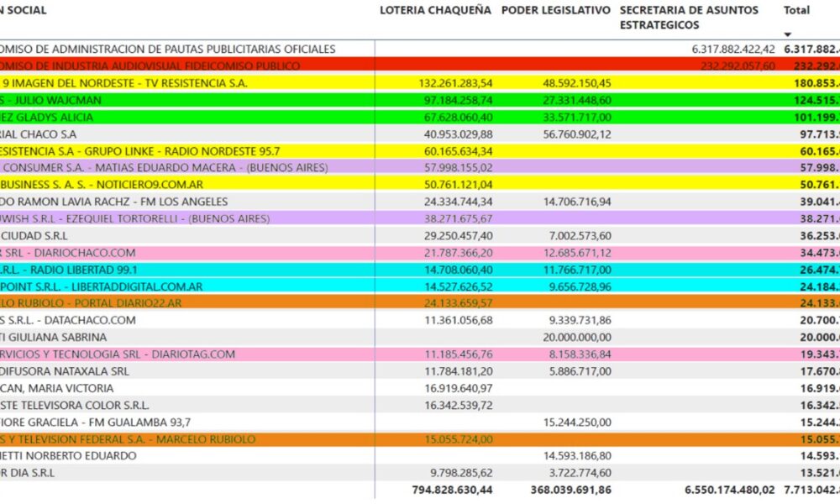Select the IMAGEN DEL NORDESTE - TV RESISTENCIA row
The image size is (840, 504).
[x=420, y=83]
